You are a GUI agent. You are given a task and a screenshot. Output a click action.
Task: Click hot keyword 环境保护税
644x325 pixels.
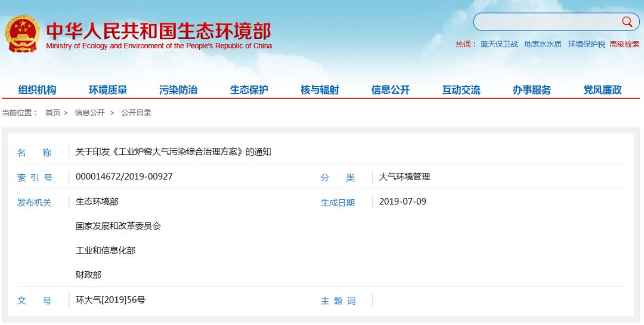[587, 44]
